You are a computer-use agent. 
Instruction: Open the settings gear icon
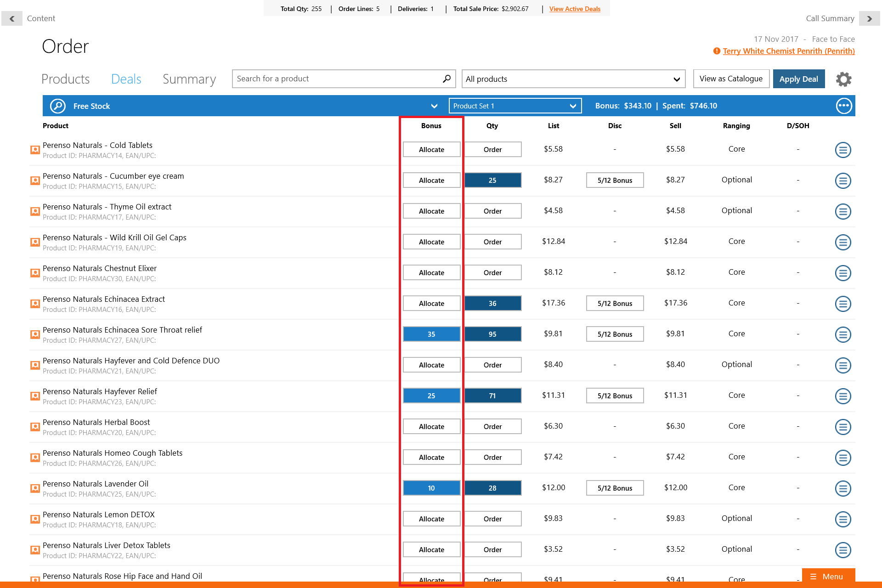[843, 79]
